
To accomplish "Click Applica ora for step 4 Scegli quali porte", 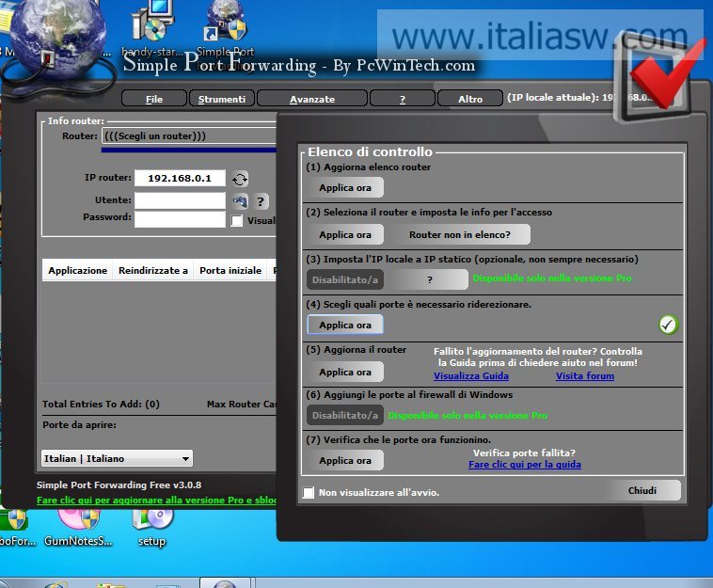I will point(344,325).
